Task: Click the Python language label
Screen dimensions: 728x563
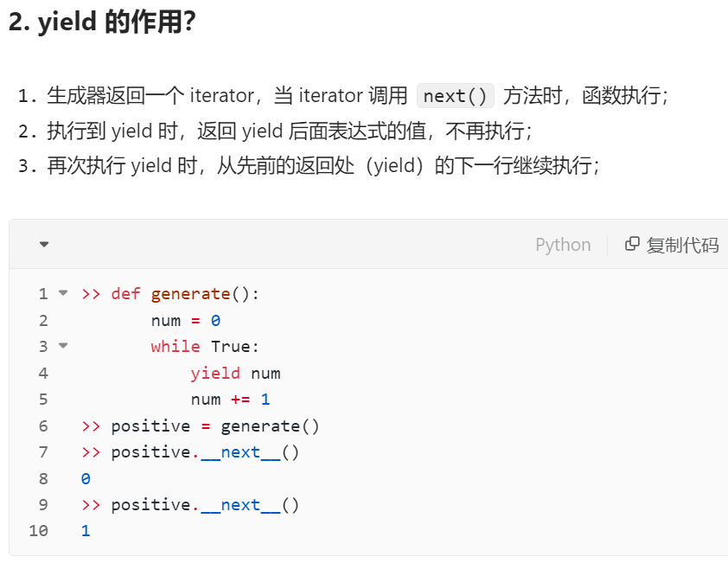Action: 563,245
